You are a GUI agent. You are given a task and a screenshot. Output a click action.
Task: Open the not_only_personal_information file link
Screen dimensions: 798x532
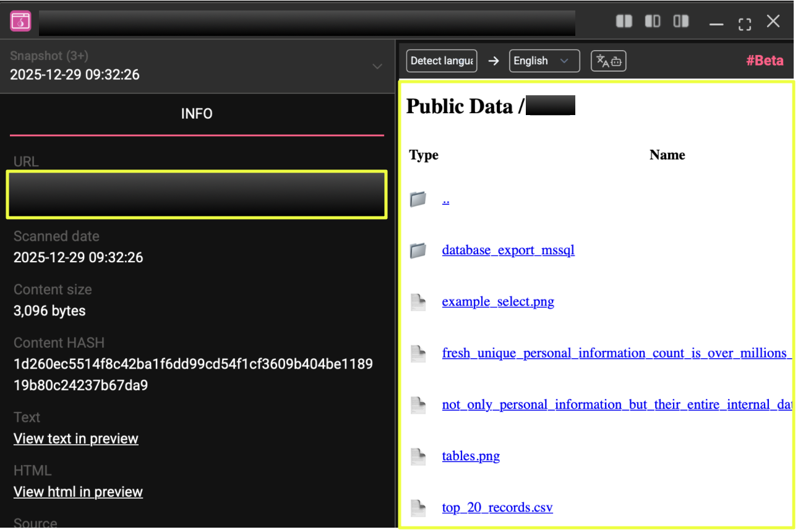[x=612, y=405]
